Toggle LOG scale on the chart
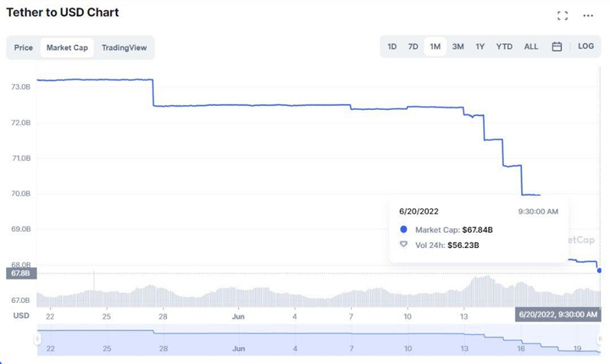This screenshot has height=364, width=610. (586, 47)
